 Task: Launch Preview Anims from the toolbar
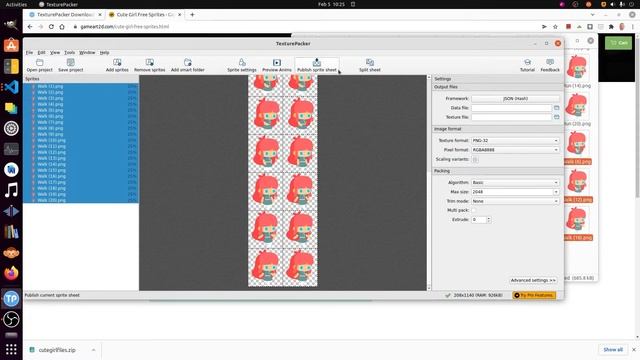pyautogui.click(x=277, y=65)
